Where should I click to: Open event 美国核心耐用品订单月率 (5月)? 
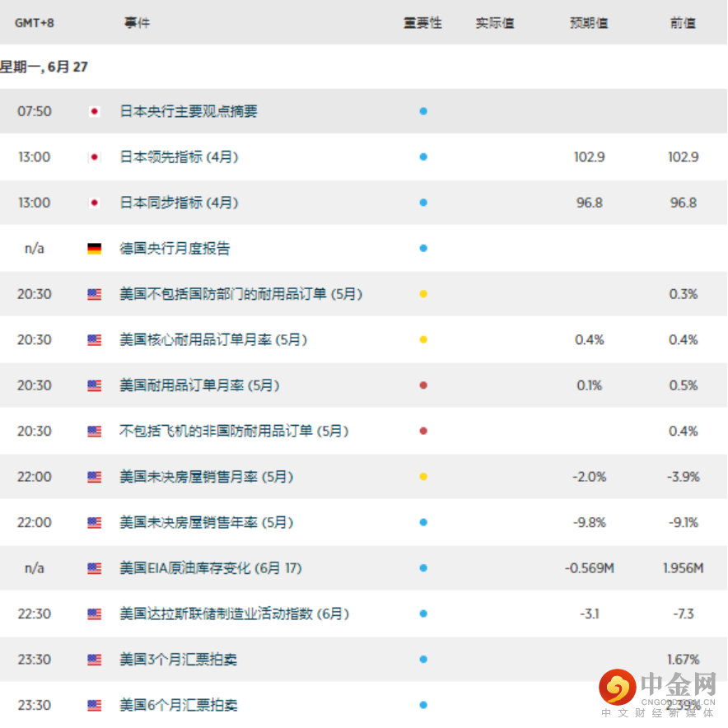click(x=213, y=340)
